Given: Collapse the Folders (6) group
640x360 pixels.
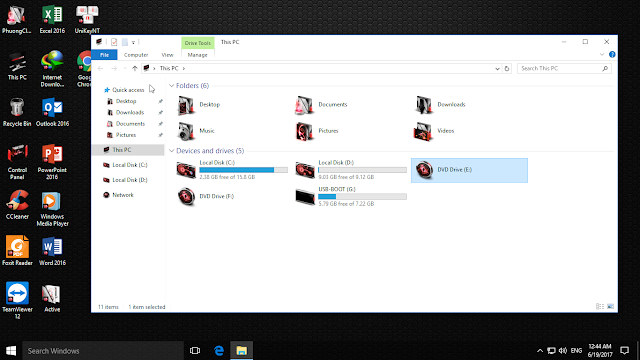Looking at the screenshot, I should click(x=171, y=86).
